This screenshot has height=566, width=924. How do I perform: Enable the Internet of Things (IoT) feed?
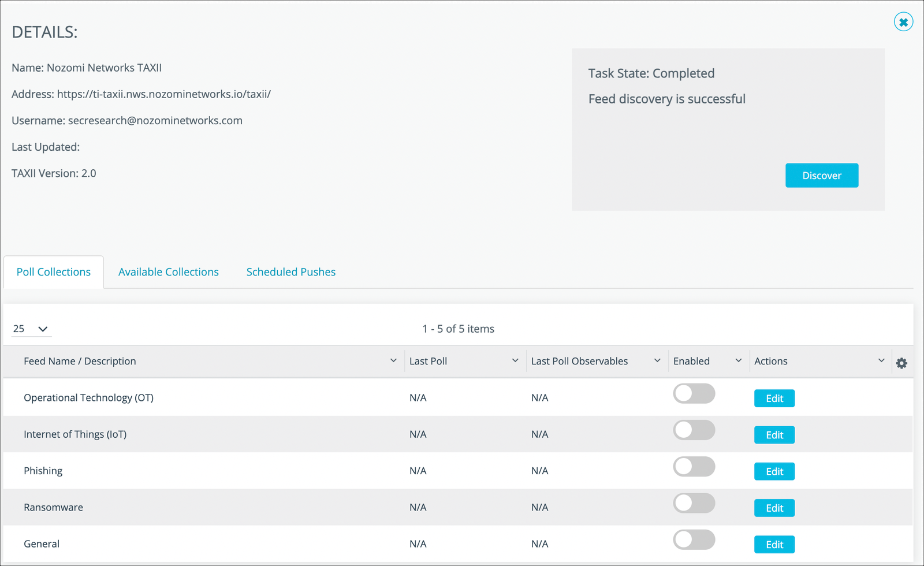pyautogui.click(x=694, y=430)
